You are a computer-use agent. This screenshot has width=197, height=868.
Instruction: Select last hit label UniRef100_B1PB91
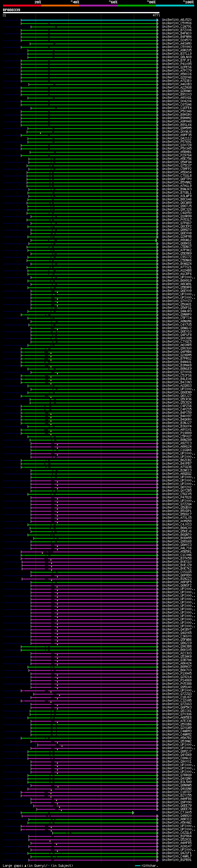177,860
